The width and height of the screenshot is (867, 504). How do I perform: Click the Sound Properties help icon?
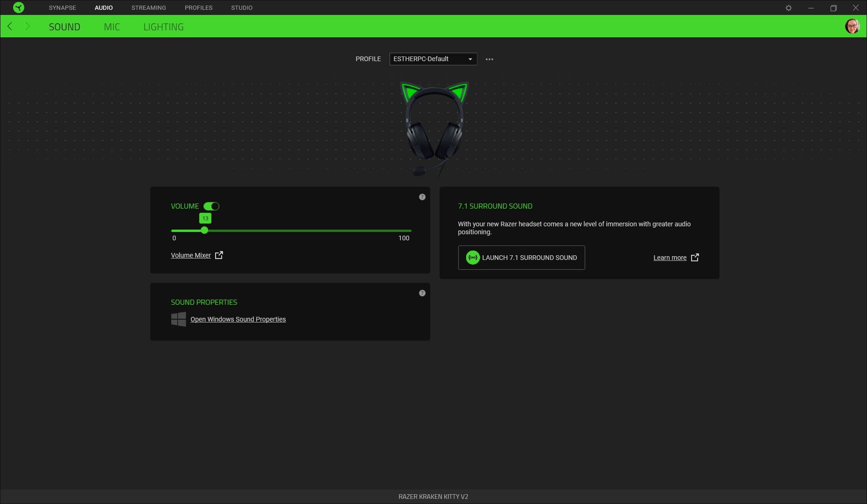pos(422,293)
